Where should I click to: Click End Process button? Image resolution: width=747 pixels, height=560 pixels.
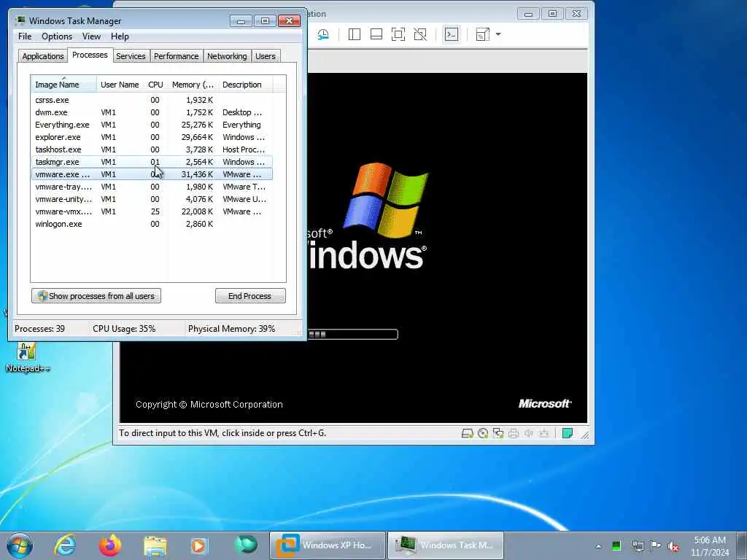(250, 296)
